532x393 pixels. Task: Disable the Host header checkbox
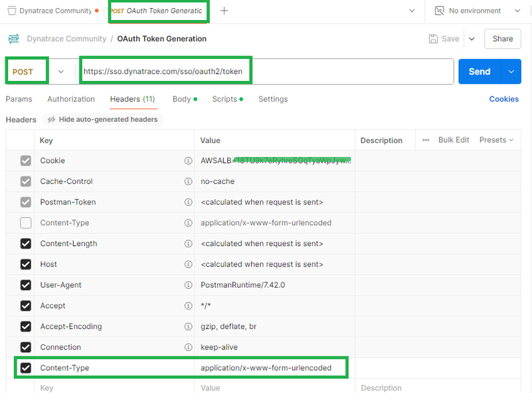click(x=25, y=265)
